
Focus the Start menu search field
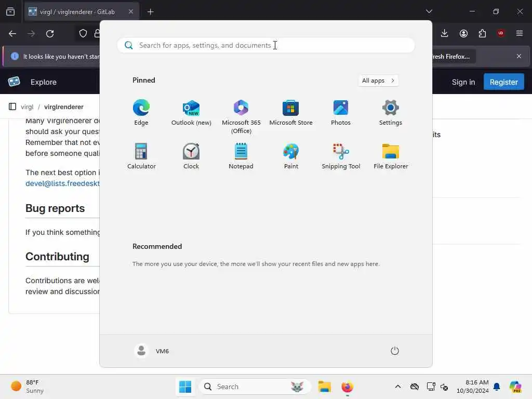266,45
